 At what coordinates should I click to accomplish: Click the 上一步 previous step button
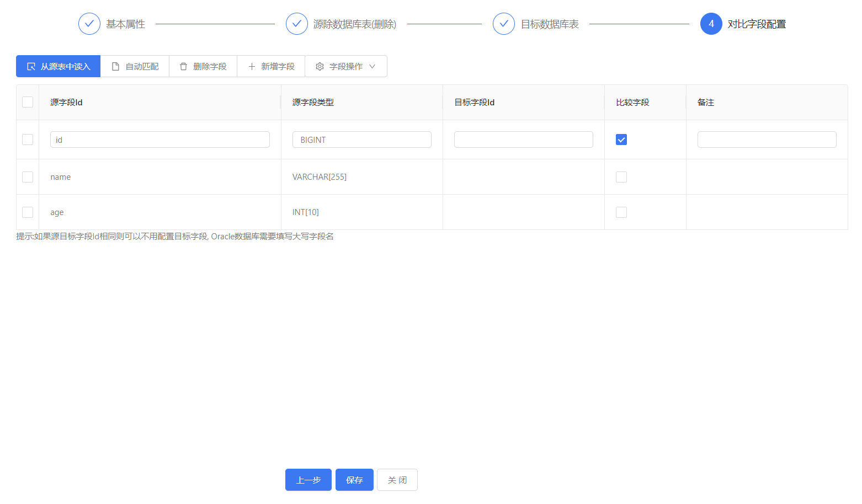(308, 480)
